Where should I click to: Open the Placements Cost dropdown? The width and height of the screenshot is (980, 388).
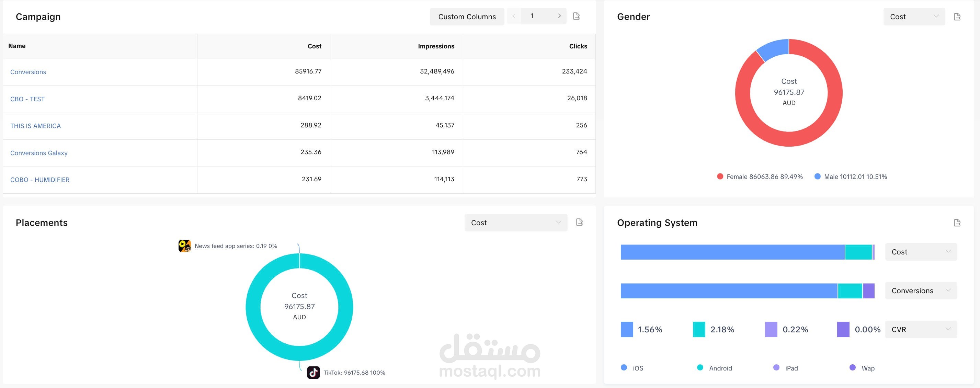point(516,223)
